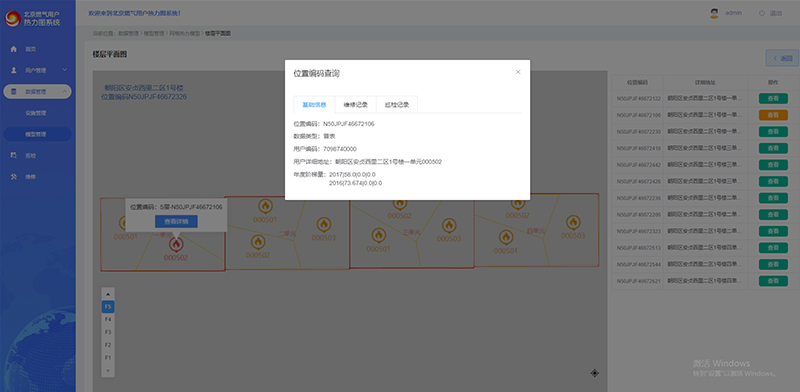Screen dimensions: 800x392
Task: Open 巡检 from the sidebar icon
Action: point(14,155)
